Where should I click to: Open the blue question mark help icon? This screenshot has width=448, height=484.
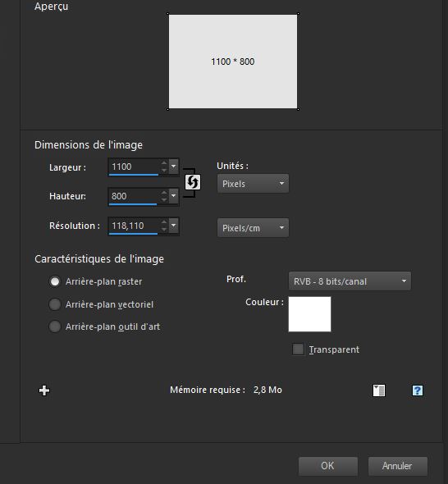pos(418,390)
